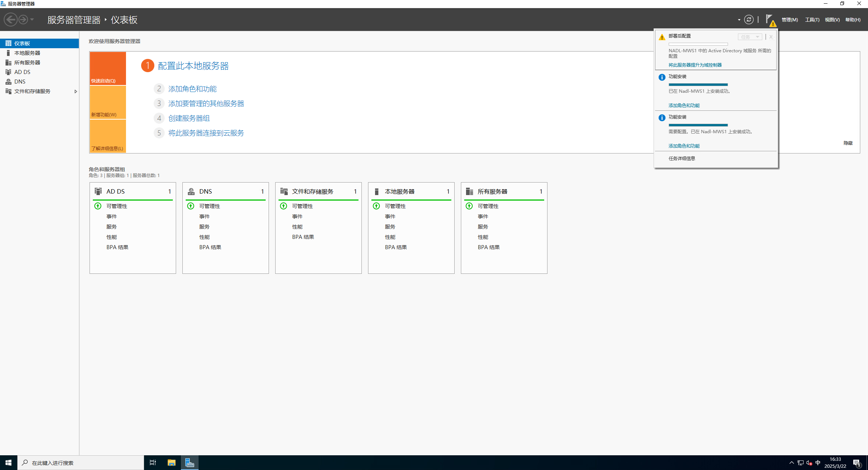Click 创建服务器组 link
The width and height of the screenshot is (868, 470).
tap(189, 118)
